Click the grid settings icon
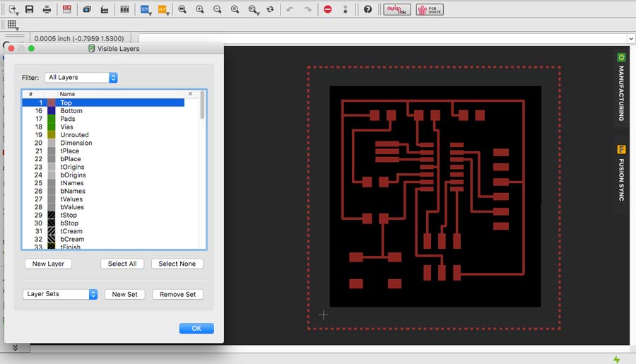The width and height of the screenshot is (636, 364). pos(13,25)
